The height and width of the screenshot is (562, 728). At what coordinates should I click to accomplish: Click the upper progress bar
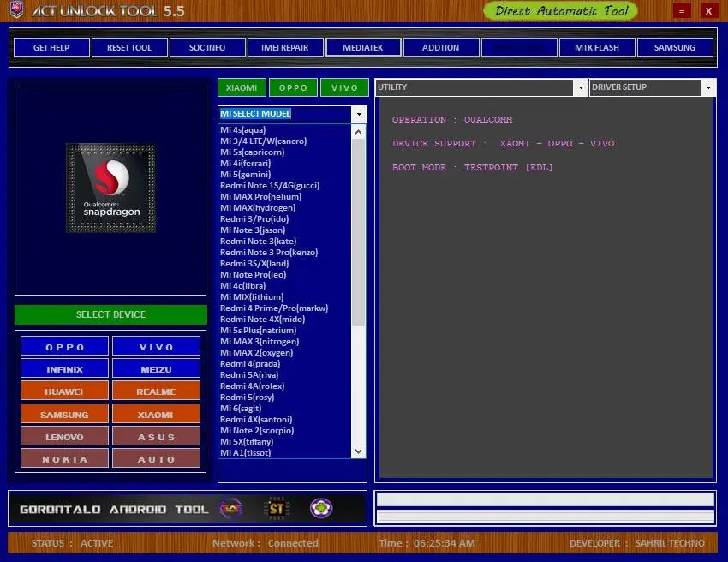[x=546, y=499]
